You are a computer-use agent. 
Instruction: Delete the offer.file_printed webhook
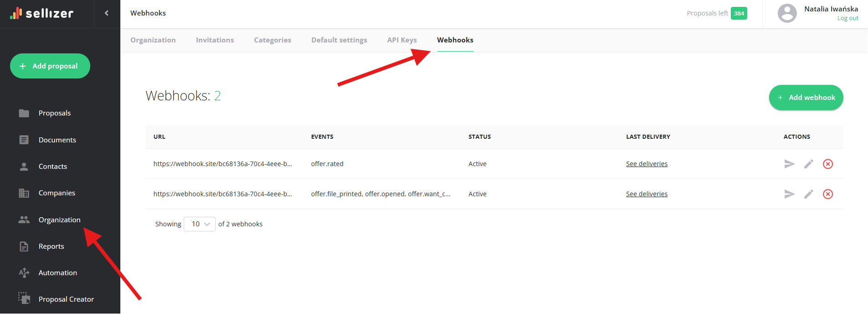[828, 194]
